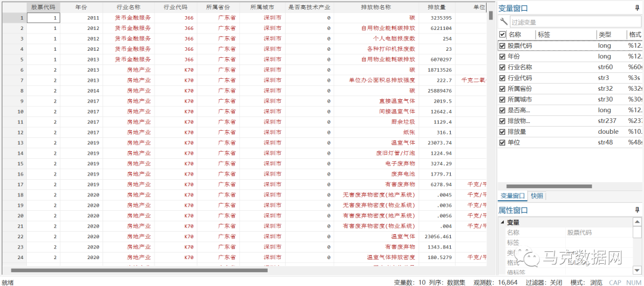Sort variables by 名称 column header
This screenshot has height=286, width=644.
click(521, 35)
